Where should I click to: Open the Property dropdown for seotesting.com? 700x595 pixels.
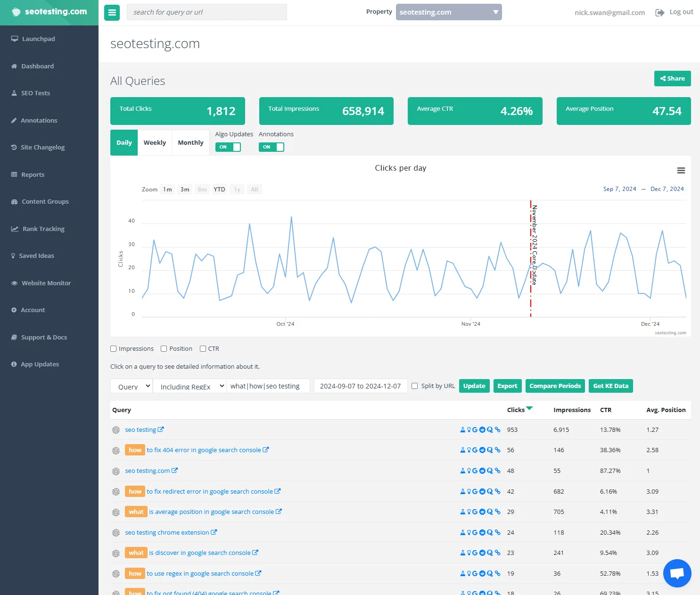click(448, 12)
